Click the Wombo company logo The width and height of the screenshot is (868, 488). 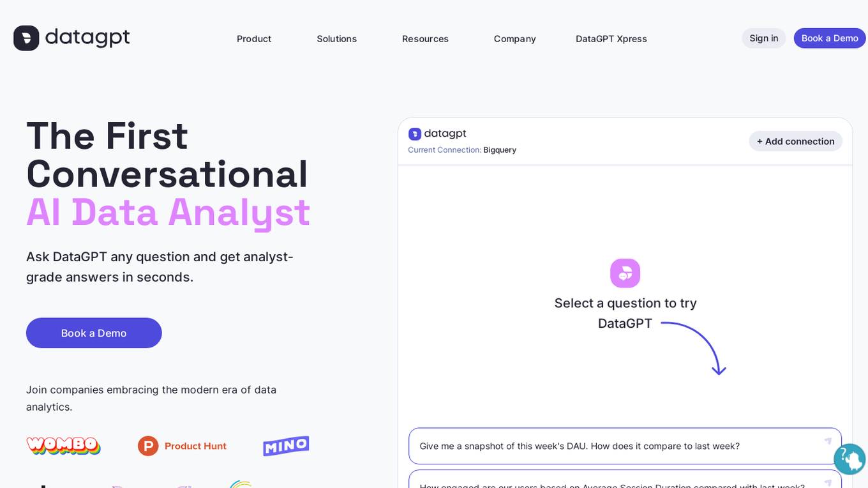(63, 445)
